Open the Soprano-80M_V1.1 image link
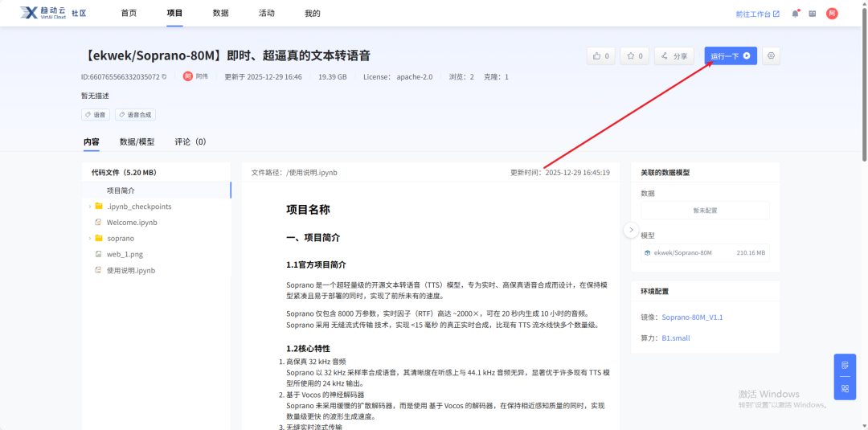This screenshot has height=430, width=868. 692,317
